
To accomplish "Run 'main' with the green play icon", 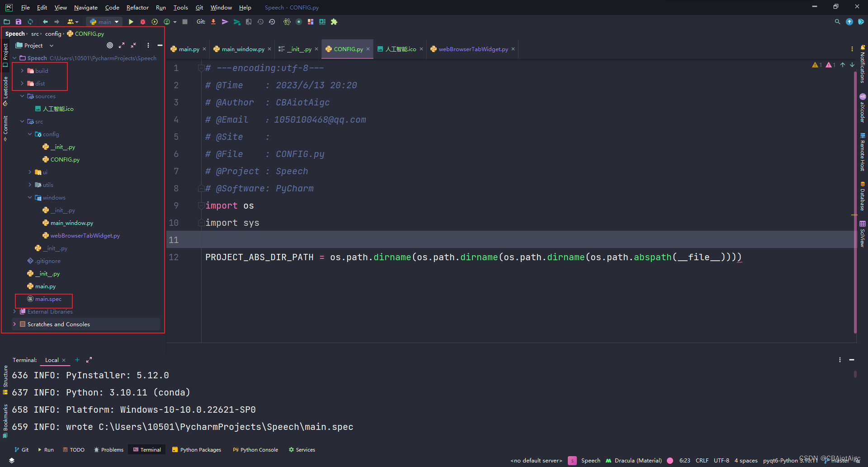I will pos(131,22).
